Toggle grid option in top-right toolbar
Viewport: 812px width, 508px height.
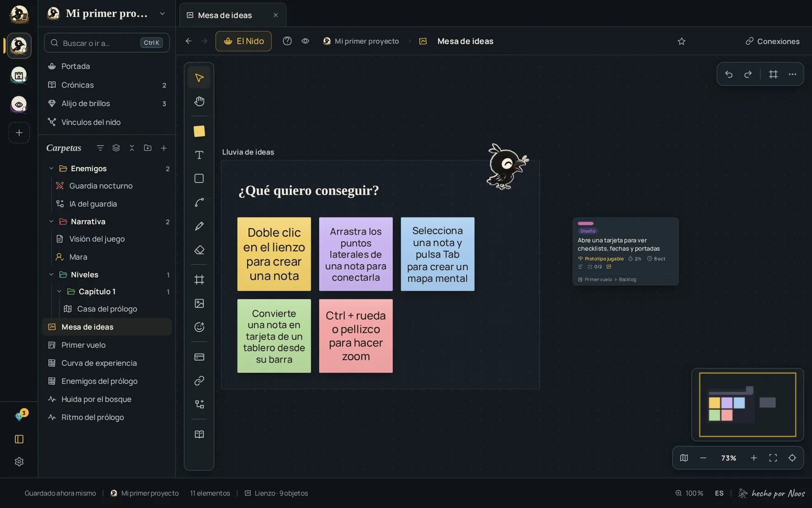[773, 74]
